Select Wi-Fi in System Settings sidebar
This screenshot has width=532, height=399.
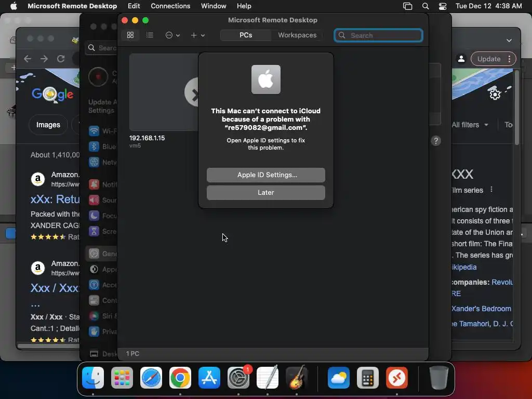point(102,131)
